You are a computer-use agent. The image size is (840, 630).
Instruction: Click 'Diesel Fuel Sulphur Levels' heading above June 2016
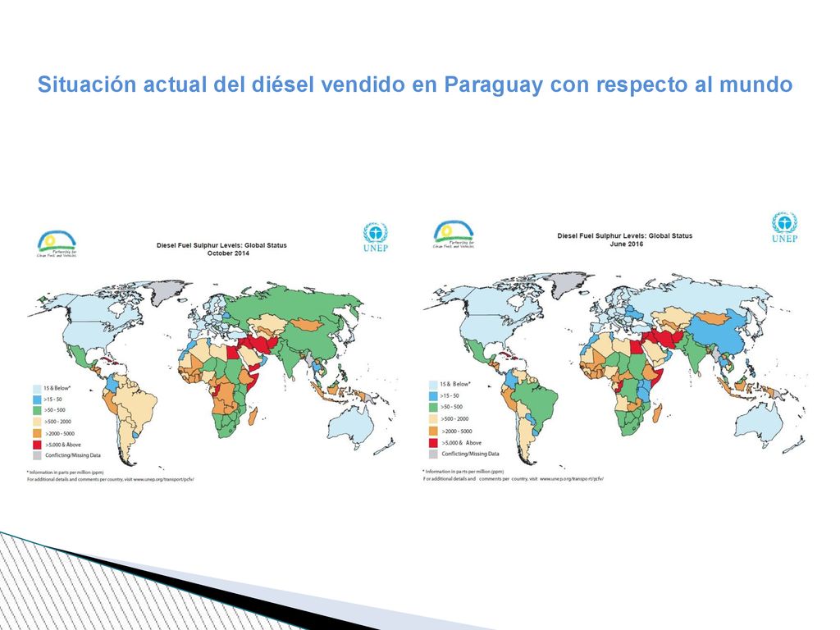click(624, 235)
